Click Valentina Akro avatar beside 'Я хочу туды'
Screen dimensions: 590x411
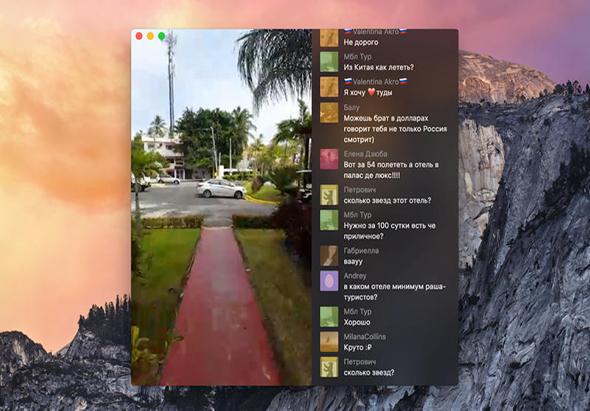tap(329, 87)
